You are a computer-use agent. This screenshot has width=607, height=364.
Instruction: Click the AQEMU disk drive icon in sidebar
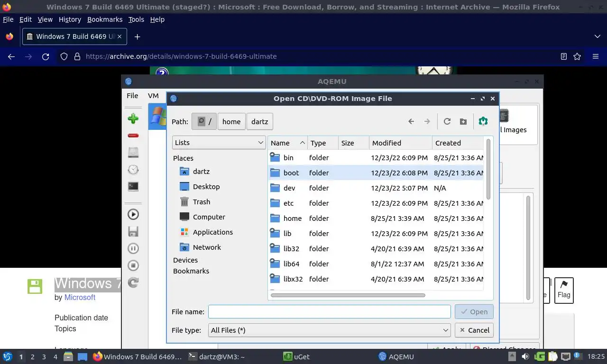(133, 153)
